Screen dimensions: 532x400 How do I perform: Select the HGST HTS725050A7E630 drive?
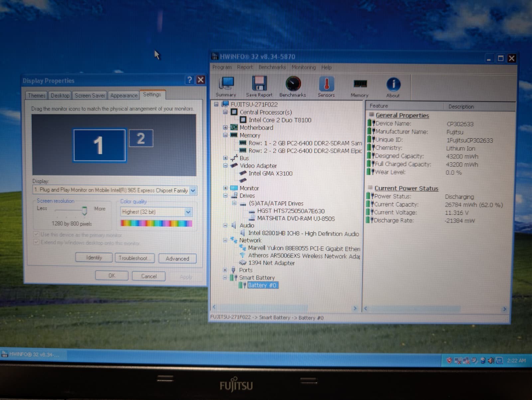point(291,211)
